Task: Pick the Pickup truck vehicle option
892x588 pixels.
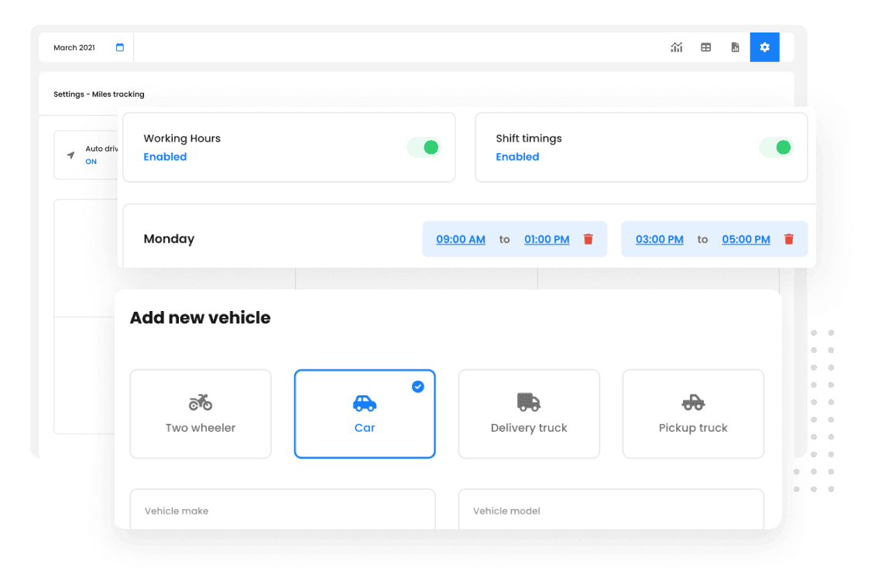Action: 693,414
